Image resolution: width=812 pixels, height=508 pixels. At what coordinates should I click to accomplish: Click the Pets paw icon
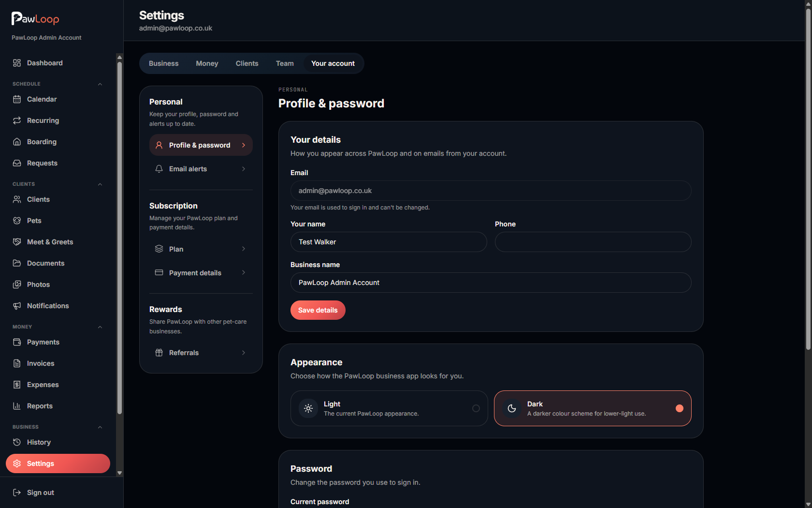coord(17,221)
